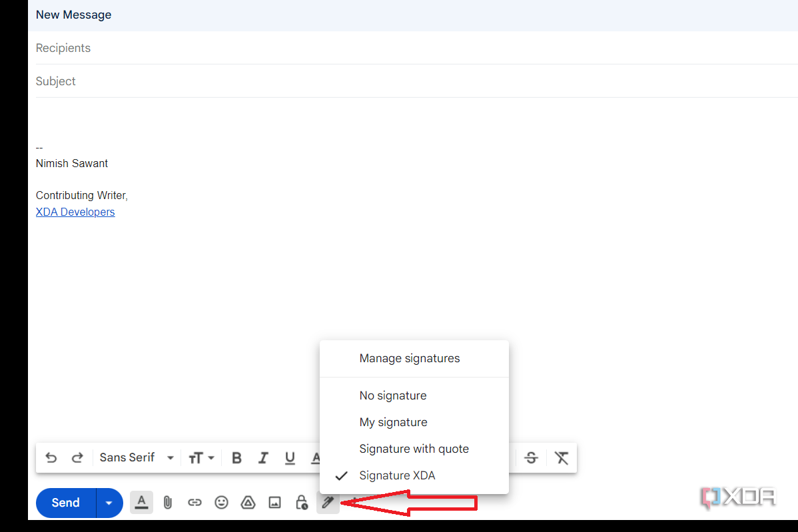This screenshot has height=532, width=798.
Task: Select No signature option
Action: pos(414,396)
